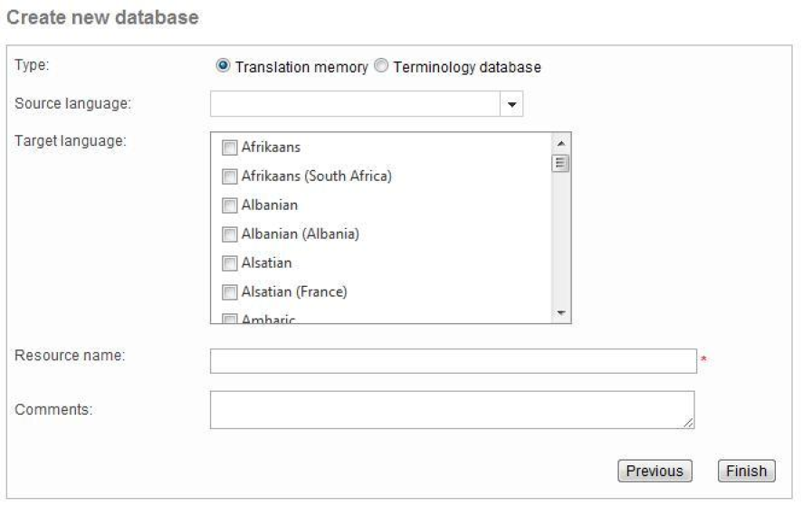
Task: Enable Albanian (Albania) as target language
Action: click(x=229, y=234)
